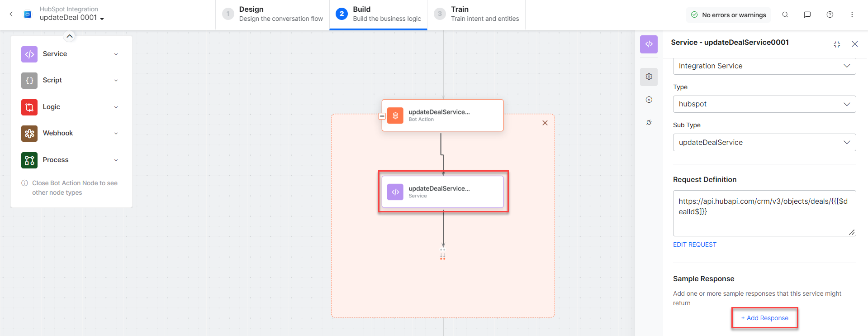The height and width of the screenshot is (336, 868).
Task: Open the search icon in top bar
Action: click(785, 14)
